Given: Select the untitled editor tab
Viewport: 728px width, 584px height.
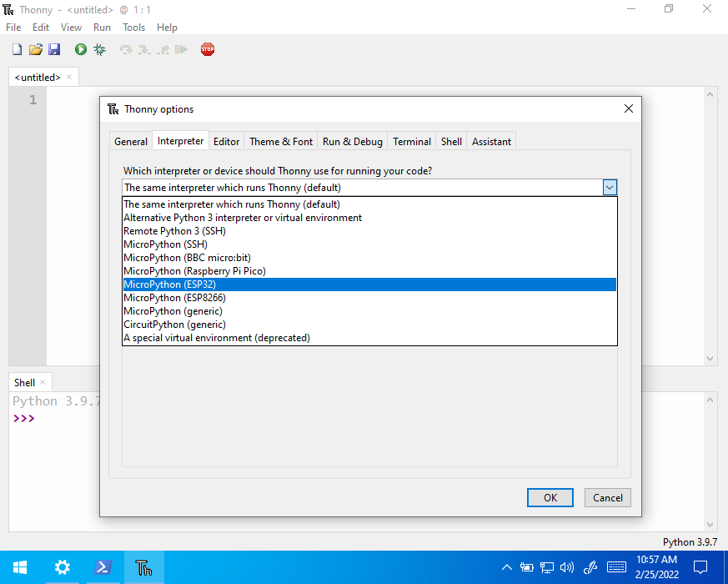Looking at the screenshot, I should click(38, 77).
